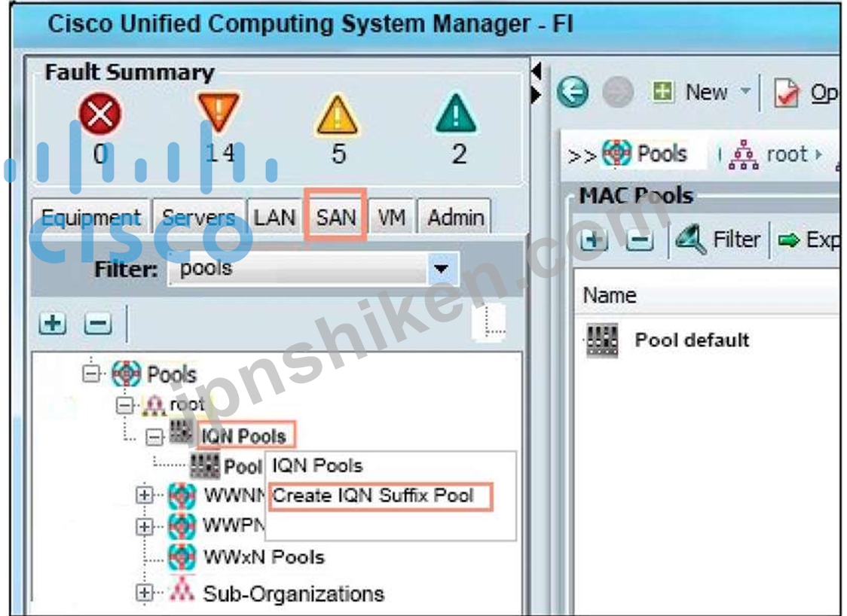
Task: Click the green Back arrow button
Action: [573, 92]
